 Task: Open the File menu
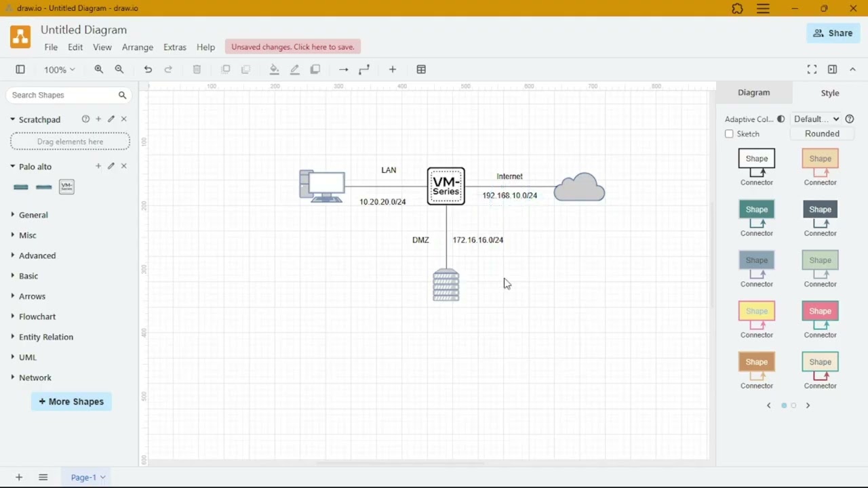51,47
